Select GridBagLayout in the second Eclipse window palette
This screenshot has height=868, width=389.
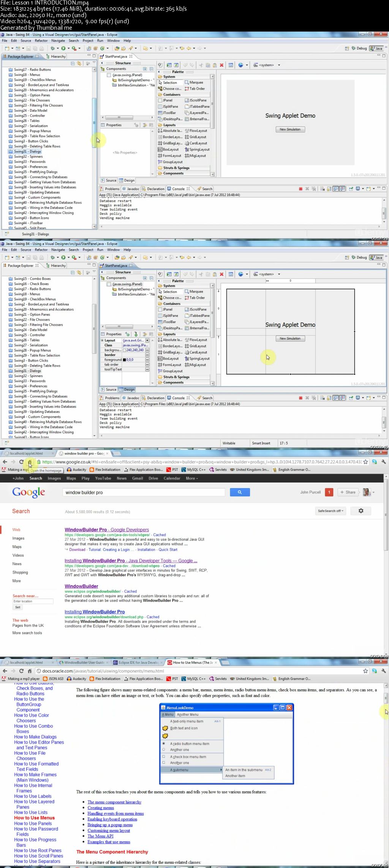[170, 352]
